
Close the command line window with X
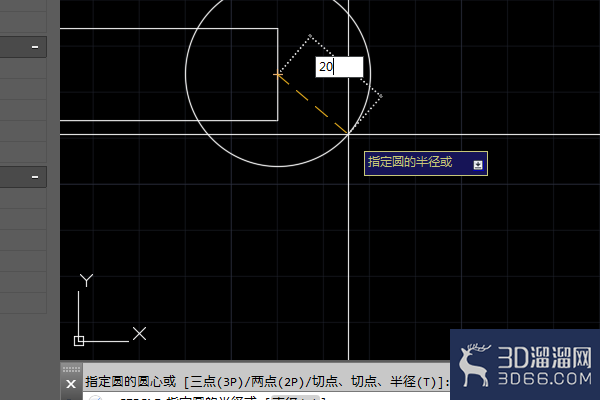pyautogui.click(x=71, y=384)
